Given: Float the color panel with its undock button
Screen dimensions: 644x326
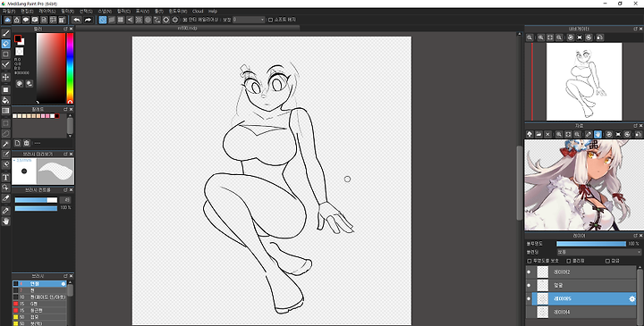Looking at the screenshot, I should click(65, 29).
